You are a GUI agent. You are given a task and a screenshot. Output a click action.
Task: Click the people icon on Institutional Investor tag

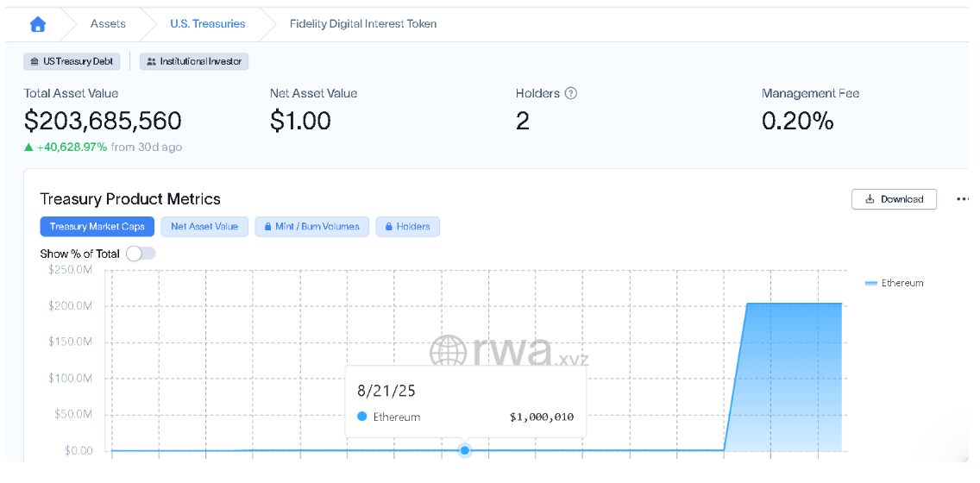[x=151, y=61]
